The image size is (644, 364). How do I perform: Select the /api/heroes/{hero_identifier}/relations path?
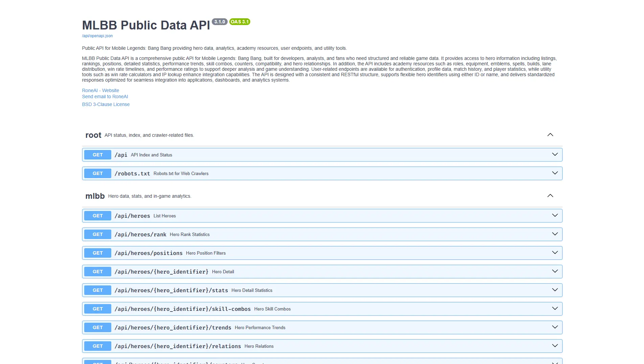click(x=178, y=346)
